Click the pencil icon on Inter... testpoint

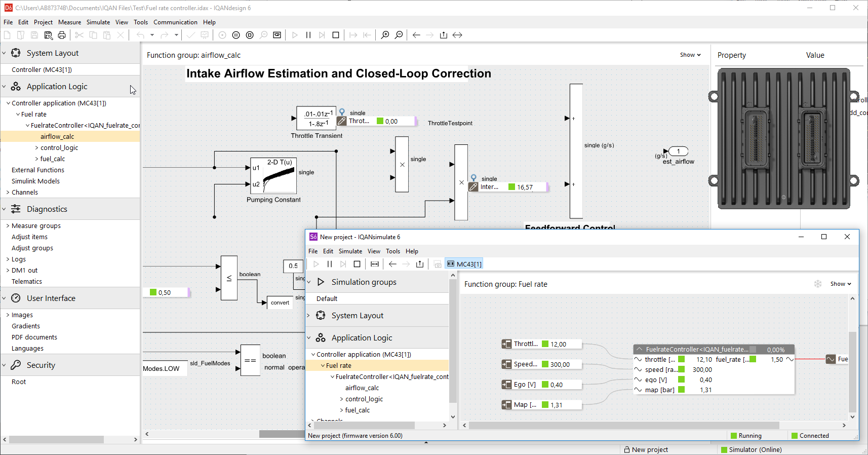click(474, 187)
